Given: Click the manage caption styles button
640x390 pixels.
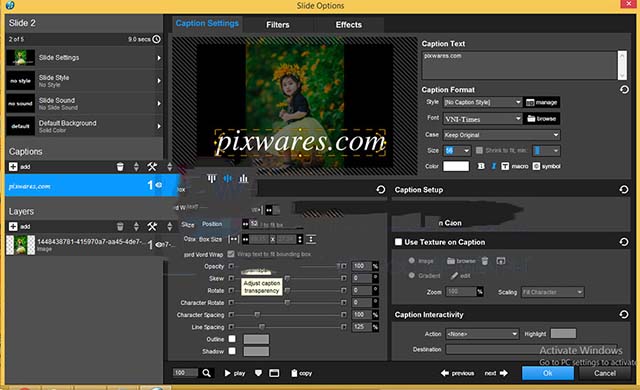Looking at the screenshot, I should tap(542, 102).
